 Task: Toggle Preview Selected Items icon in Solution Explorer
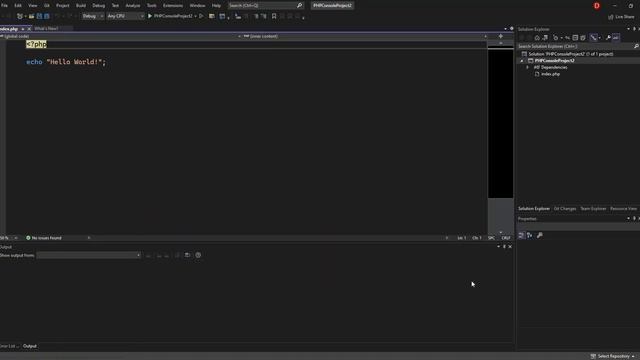[616, 38]
